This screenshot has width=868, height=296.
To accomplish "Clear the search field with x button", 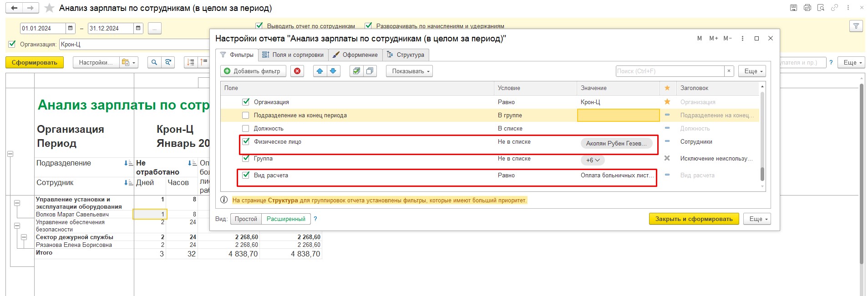I will tap(729, 71).
